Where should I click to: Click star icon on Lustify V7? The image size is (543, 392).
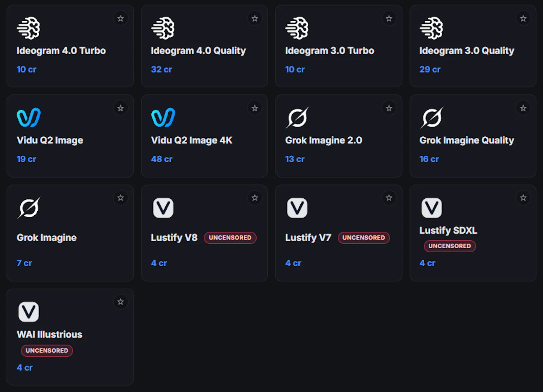tap(389, 198)
